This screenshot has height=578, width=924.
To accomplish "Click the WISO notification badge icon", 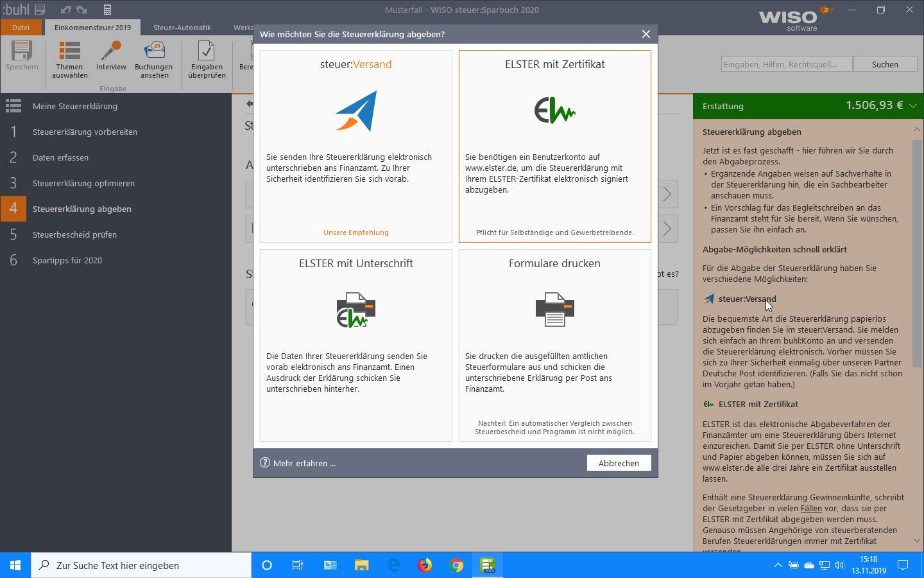I will pyautogui.click(x=828, y=10).
